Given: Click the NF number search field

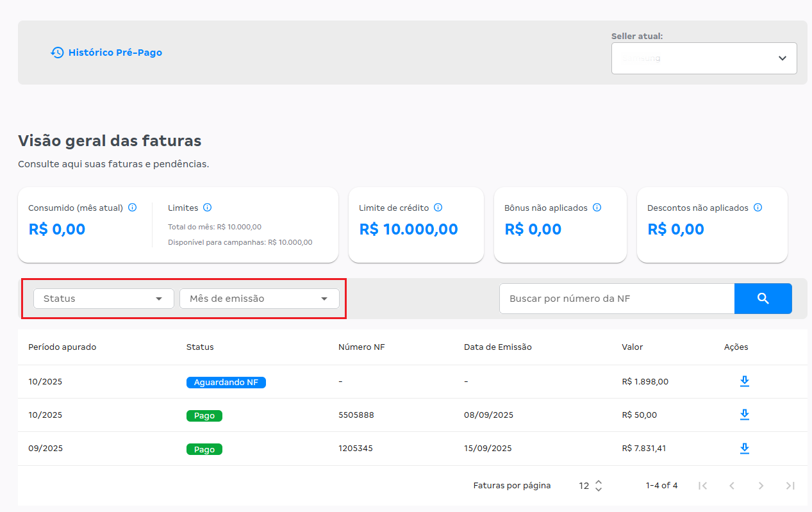Looking at the screenshot, I should click(616, 299).
